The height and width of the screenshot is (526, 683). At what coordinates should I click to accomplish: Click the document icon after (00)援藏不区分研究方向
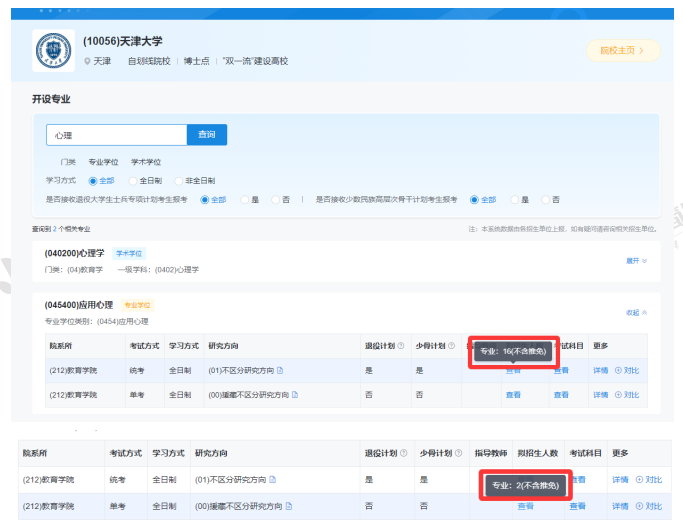pyautogui.click(x=296, y=395)
